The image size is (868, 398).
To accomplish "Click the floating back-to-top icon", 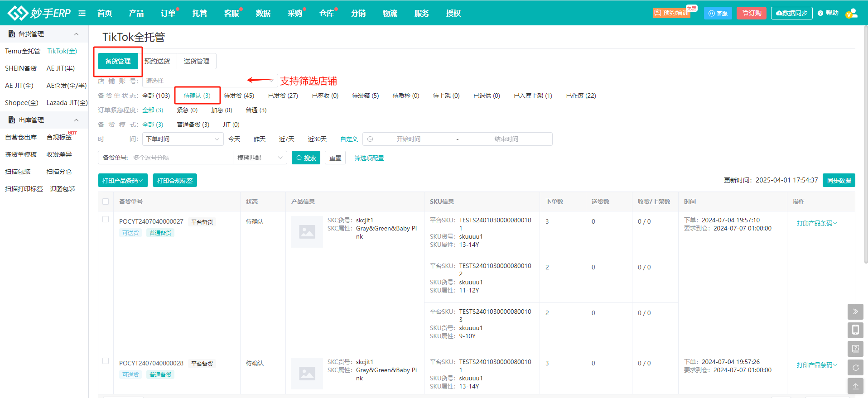I will [x=855, y=386].
